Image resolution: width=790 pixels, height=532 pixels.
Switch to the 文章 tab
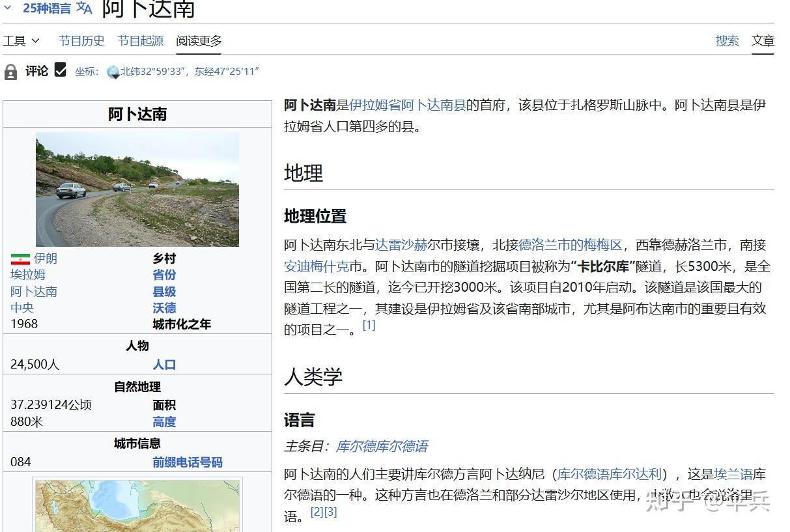[763, 41]
